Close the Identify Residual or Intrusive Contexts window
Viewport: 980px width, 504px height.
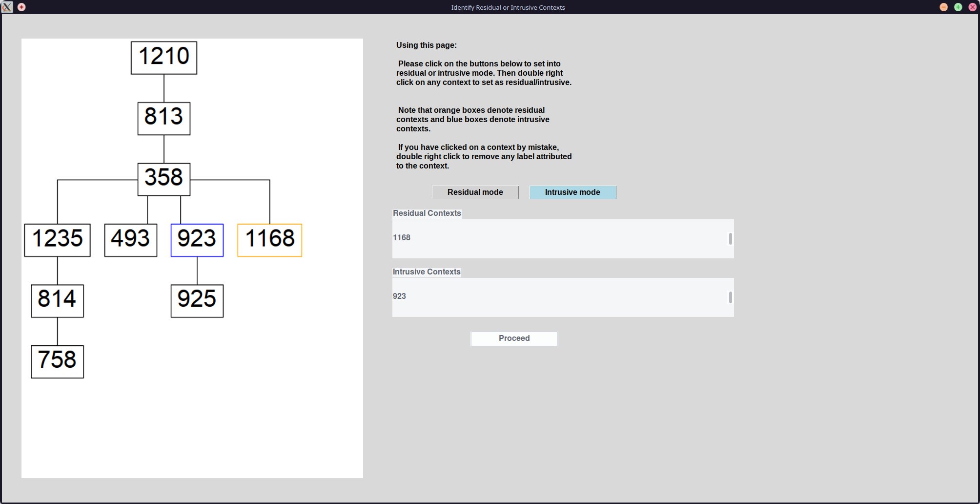[x=972, y=7]
